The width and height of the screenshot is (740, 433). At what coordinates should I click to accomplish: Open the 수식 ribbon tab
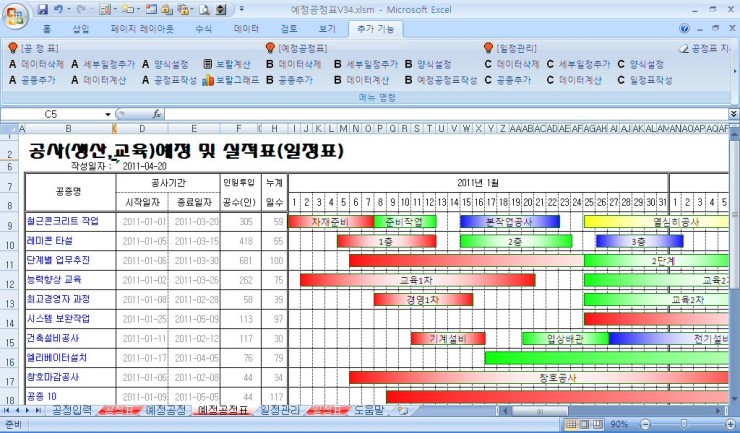click(203, 29)
